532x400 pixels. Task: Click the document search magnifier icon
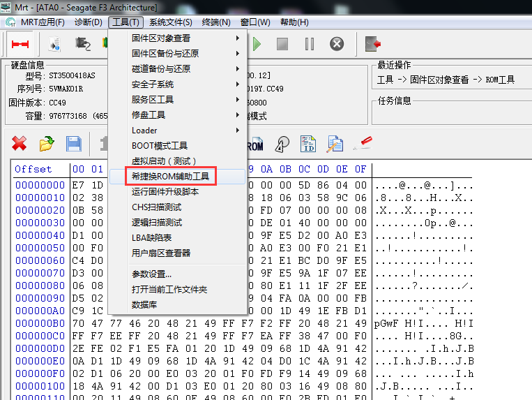click(335, 144)
